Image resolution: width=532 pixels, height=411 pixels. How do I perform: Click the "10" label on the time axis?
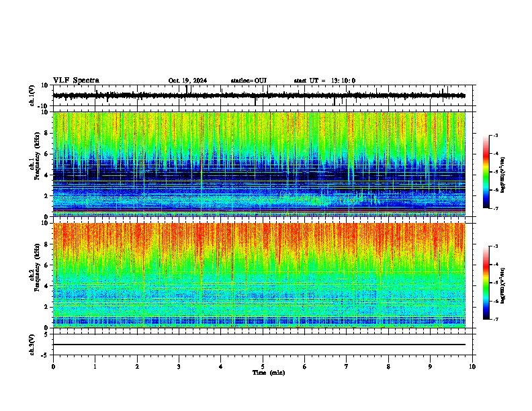point(472,367)
